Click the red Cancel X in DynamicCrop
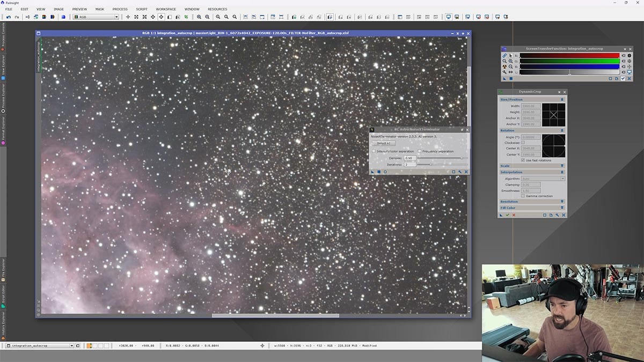The image size is (644, 362). (514, 215)
